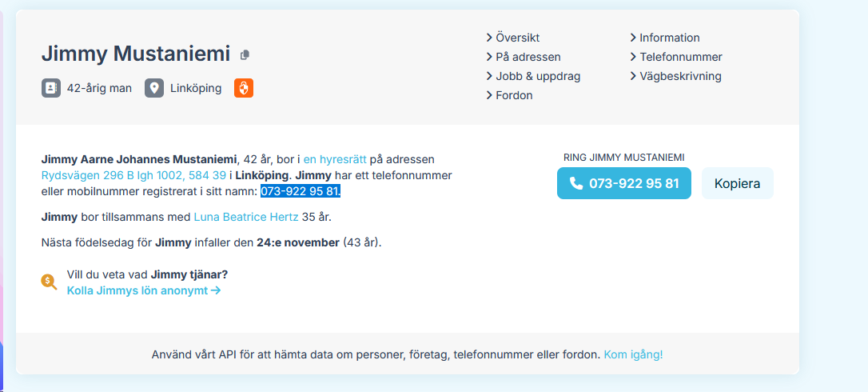Click 'Kolla Jimmys lön anonymt' link
868x392 pixels.
(x=144, y=290)
